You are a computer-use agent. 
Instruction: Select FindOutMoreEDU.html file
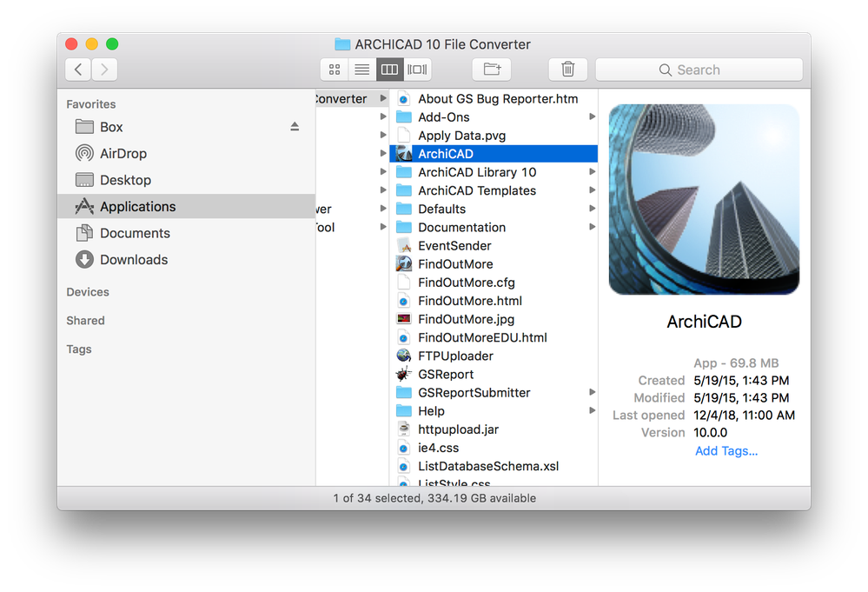(494, 338)
